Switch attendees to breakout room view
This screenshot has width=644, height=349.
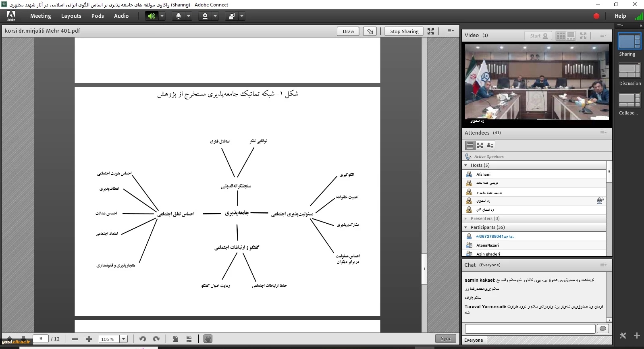(x=480, y=145)
